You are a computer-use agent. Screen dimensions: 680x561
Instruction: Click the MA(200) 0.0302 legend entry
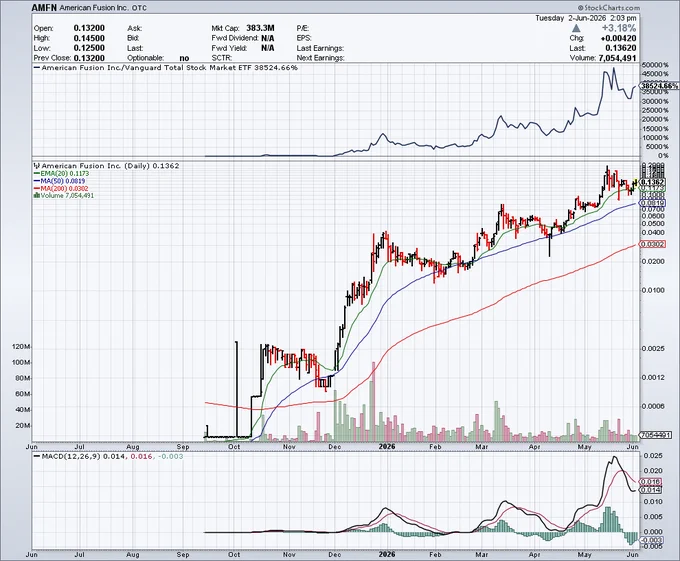62,188
